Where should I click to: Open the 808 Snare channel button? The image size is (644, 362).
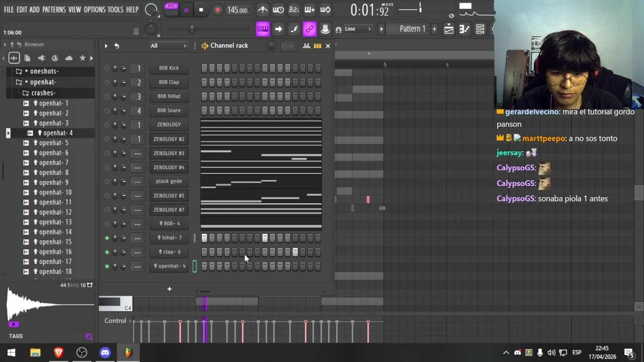169,110
